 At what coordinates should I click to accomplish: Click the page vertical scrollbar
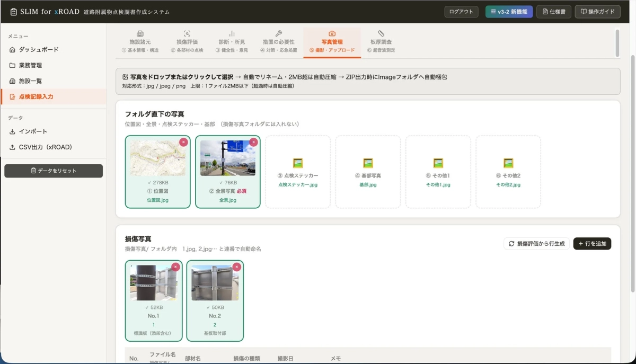point(633,173)
